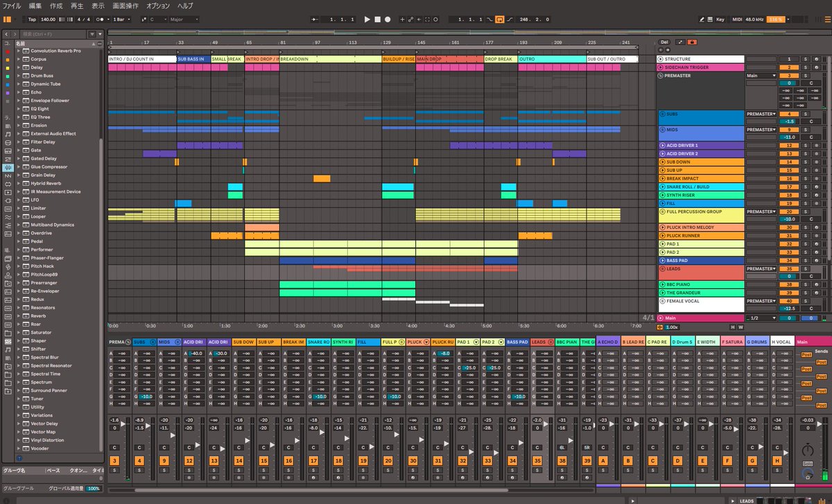Screen dimensions: 832x504
Task: Expand the Glue Compressor browser entry
Action: pos(19,167)
